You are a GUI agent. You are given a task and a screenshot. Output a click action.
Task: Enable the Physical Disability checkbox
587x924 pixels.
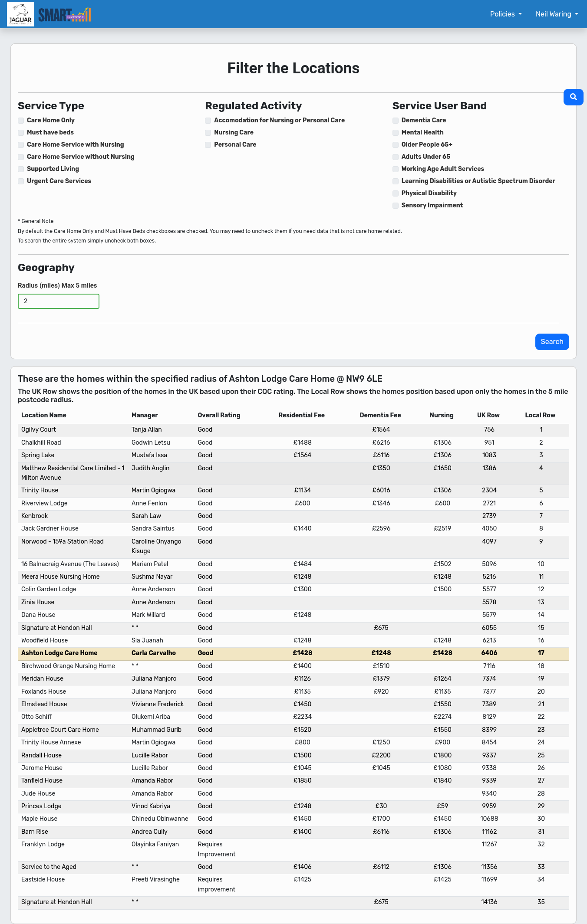pyautogui.click(x=396, y=193)
